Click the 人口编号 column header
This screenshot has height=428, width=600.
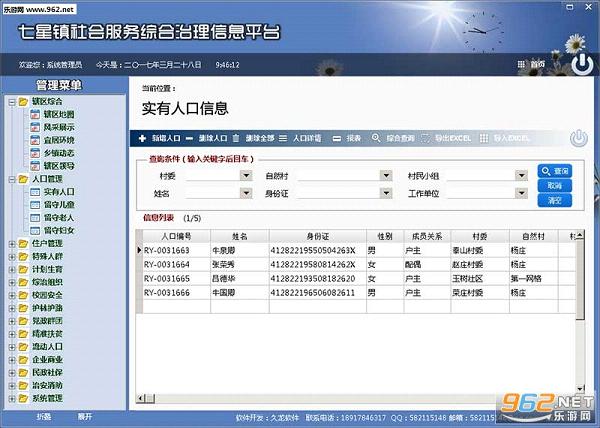(176, 236)
